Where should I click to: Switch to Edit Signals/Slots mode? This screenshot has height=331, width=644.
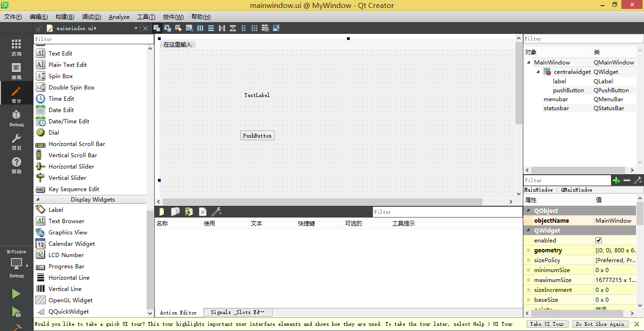pyautogui.click(x=167, y=28)
